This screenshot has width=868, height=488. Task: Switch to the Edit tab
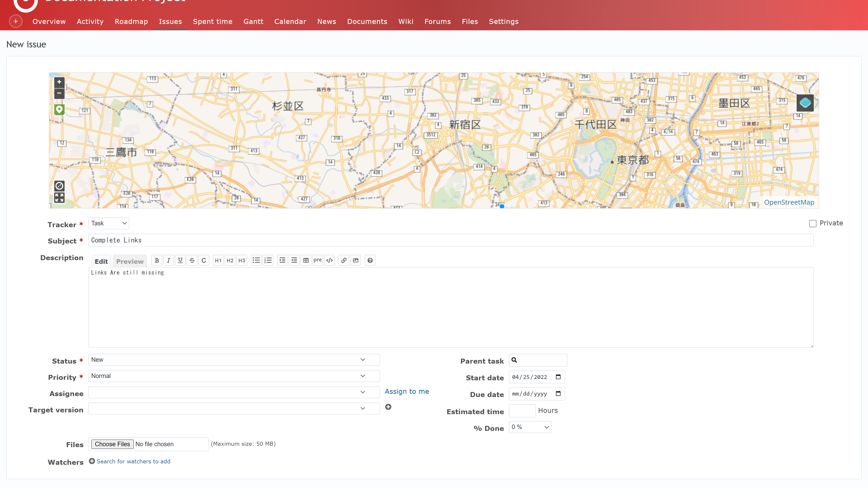[101, 261]
